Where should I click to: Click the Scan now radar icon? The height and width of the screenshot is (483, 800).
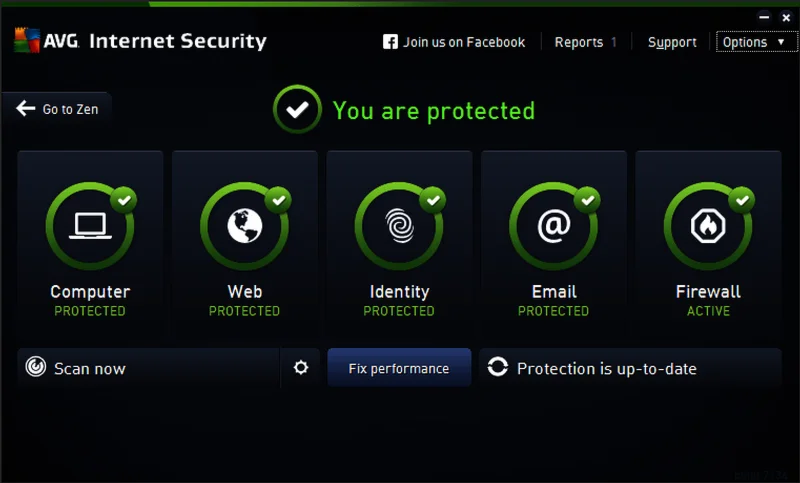[x=36, y=368]
